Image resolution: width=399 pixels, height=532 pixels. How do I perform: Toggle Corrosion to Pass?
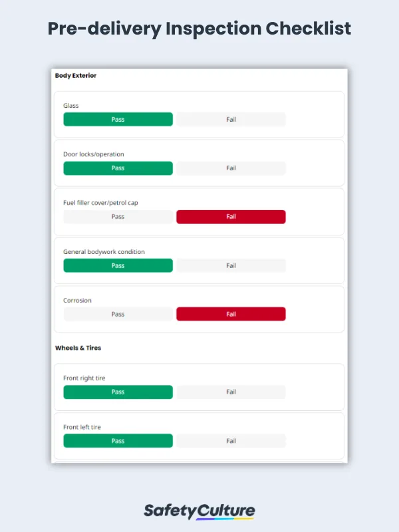tap(118, 314)
